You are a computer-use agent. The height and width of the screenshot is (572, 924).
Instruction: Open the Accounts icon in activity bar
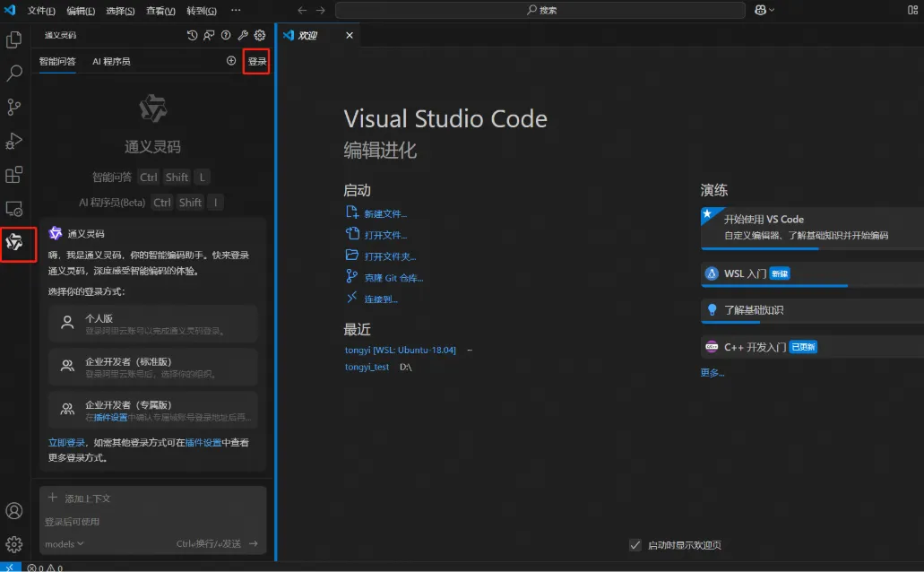point(14,511)
